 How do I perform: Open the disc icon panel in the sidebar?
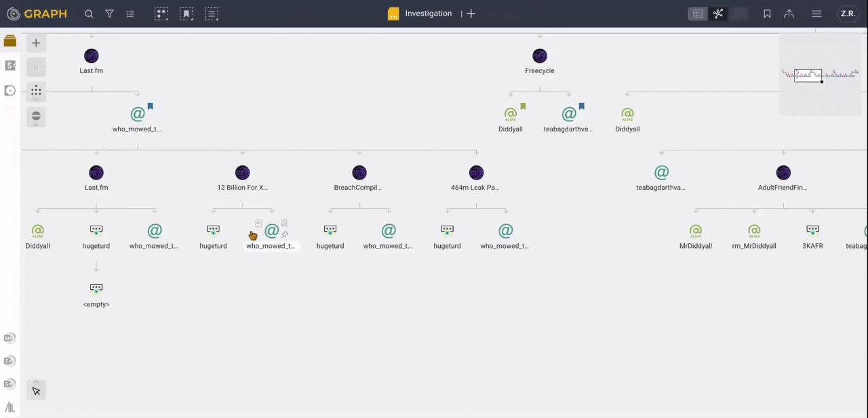click(9, 90)
